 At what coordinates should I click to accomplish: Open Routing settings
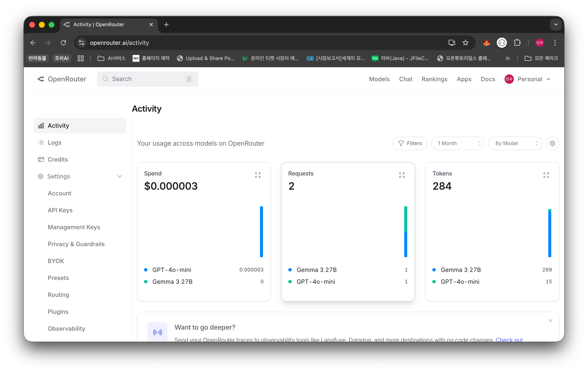point(58,295)
